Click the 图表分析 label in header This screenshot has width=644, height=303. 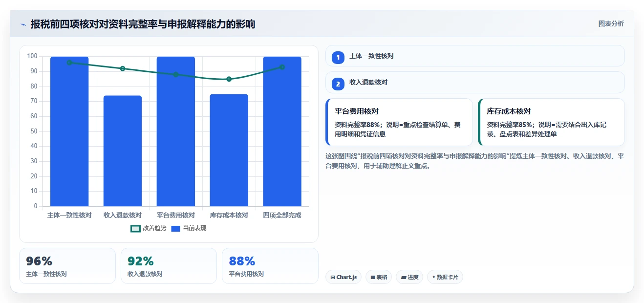(x=611, y=24)
